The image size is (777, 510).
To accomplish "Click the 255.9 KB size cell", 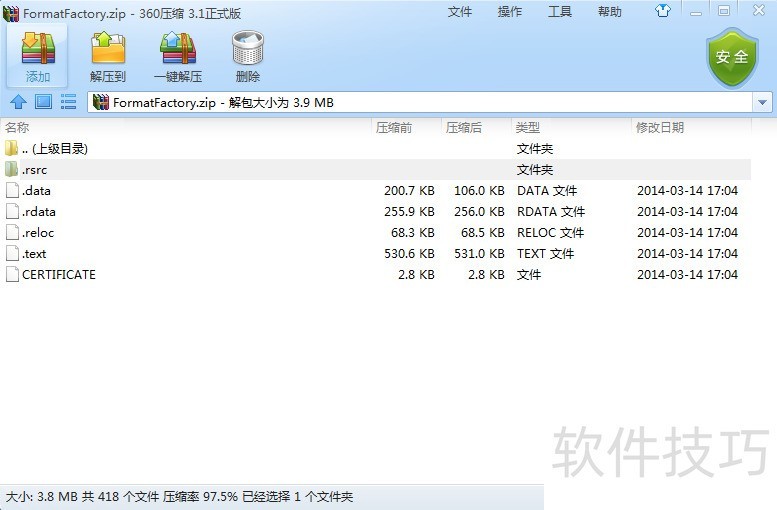I will (409, 212).
